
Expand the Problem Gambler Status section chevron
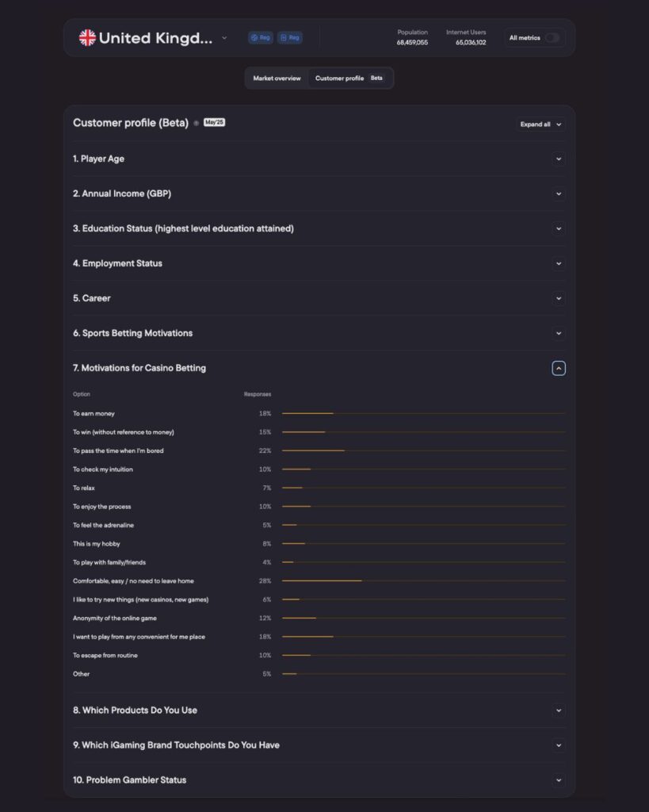click(x=559, y=780)
